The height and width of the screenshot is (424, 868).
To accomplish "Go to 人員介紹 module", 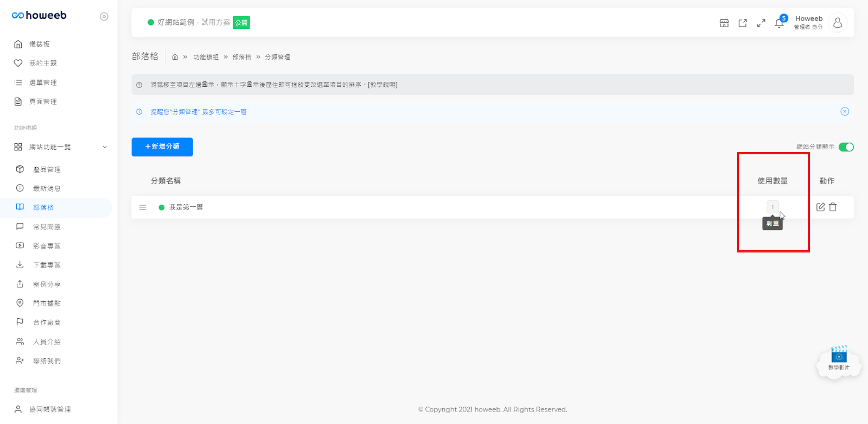I will click(47, 342).
